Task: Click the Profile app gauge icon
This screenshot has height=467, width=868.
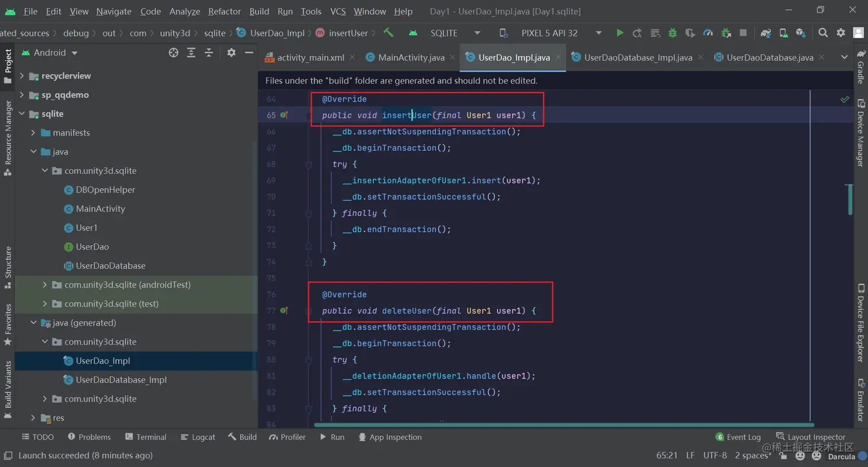Action: click(x=708, y=33)
